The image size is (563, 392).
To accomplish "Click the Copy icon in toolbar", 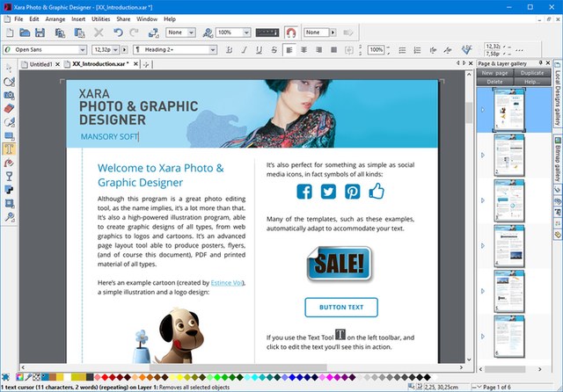I will click(60, 33).
